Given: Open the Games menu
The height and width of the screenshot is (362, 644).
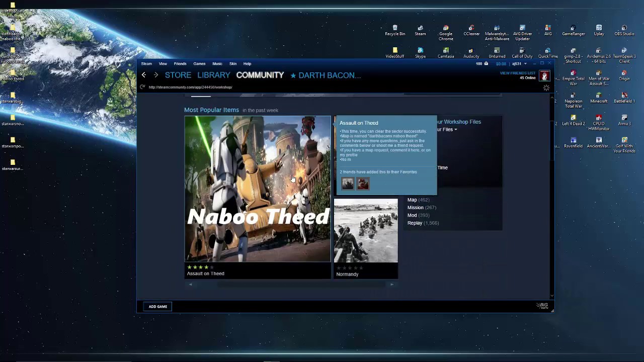Looking at the screenshot, I should coord(199,64).
